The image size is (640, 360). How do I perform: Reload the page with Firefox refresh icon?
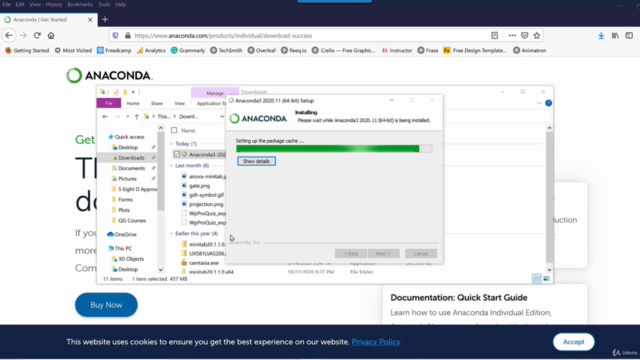point(37,36)
